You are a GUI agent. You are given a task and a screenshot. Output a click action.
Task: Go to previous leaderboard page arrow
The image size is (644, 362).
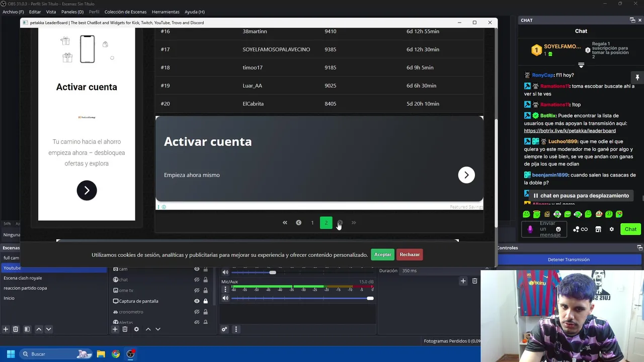click(298, 223)
